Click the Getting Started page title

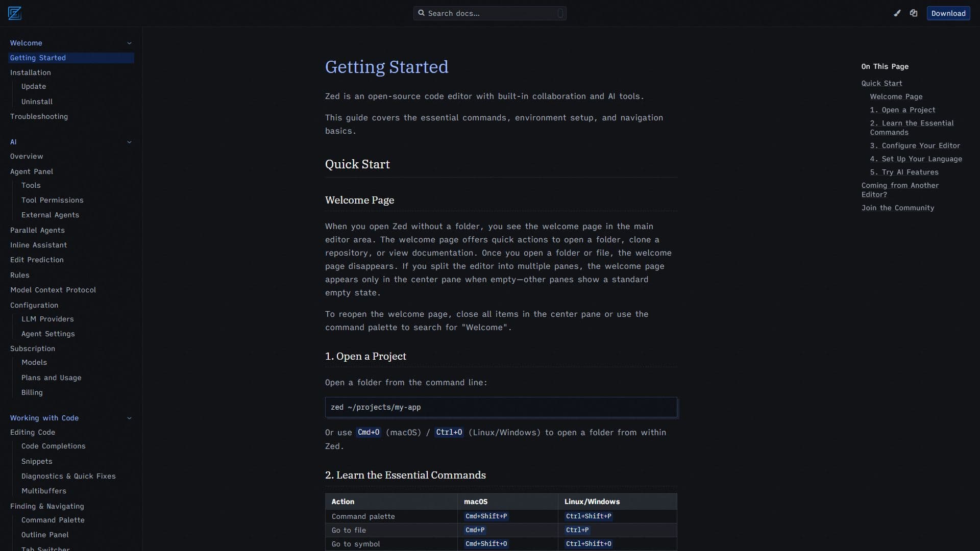[x=386, y=67]
